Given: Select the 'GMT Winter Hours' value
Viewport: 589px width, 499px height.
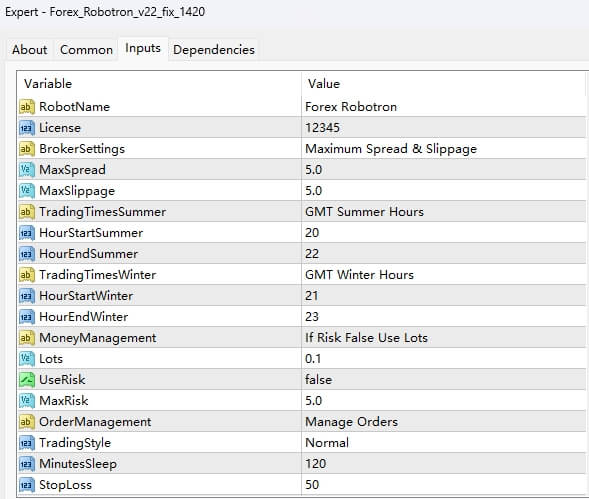Looking at the screenshot, I should [x=359, y=275].
